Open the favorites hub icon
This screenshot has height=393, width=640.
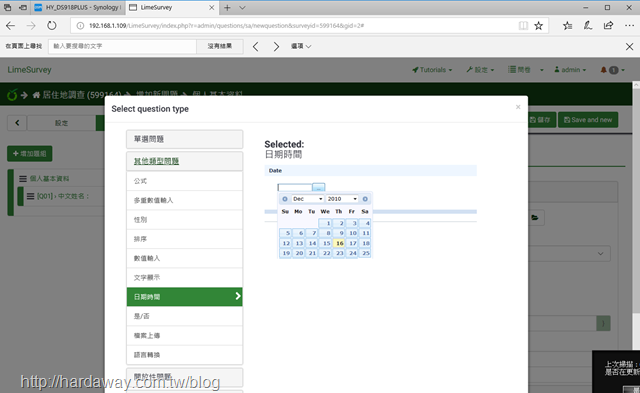pyautogui.click(x=567, y=26)
